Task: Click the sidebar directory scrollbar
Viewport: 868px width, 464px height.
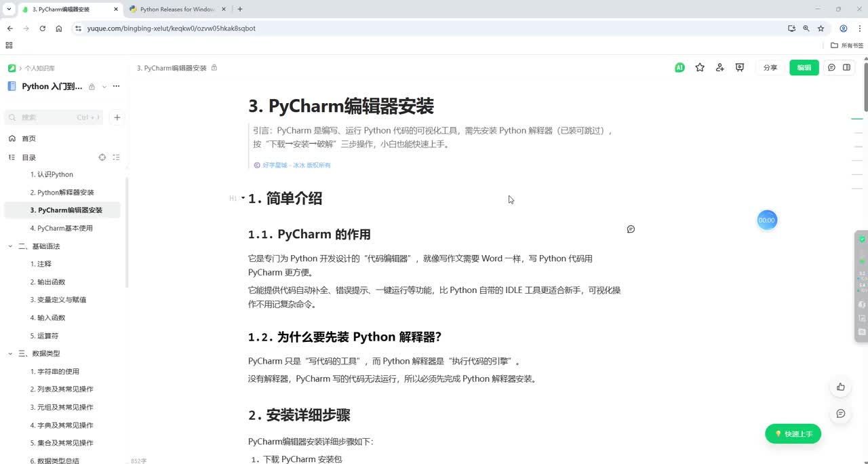Action: (127, 231)
